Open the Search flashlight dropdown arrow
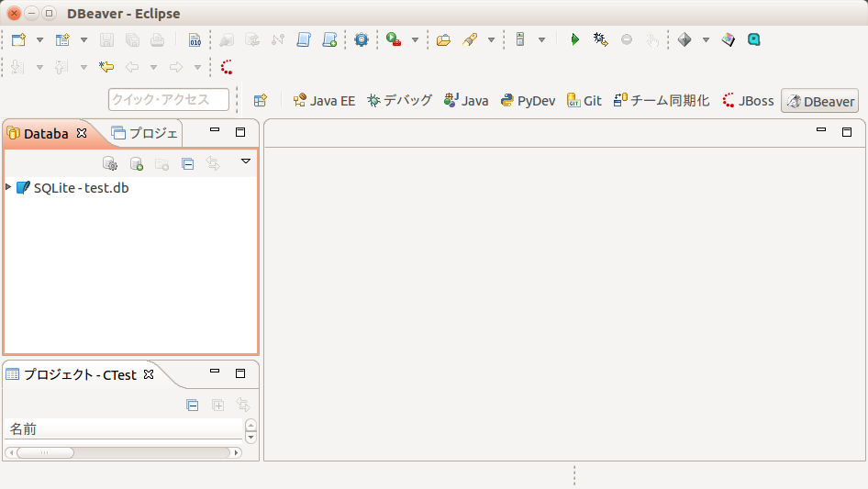 491,39
